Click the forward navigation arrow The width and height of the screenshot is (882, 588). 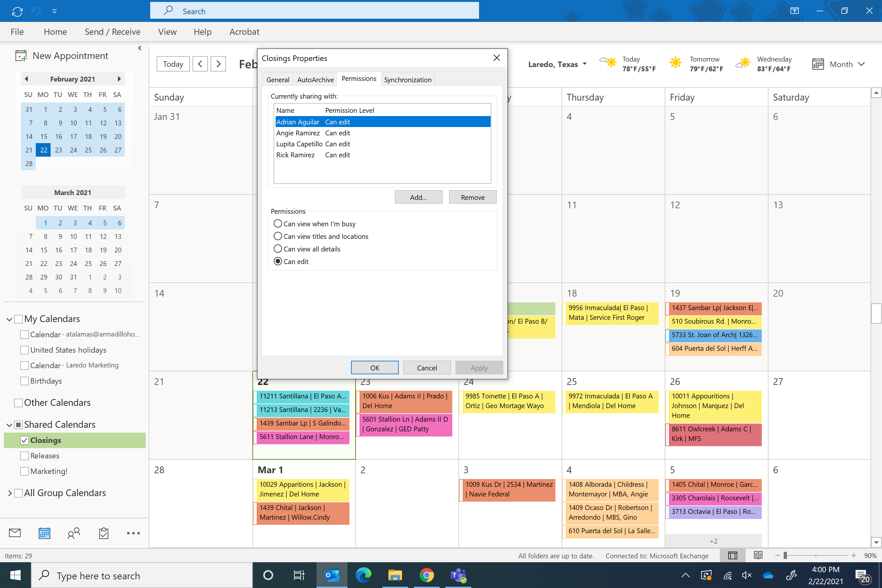click(219, 64)
